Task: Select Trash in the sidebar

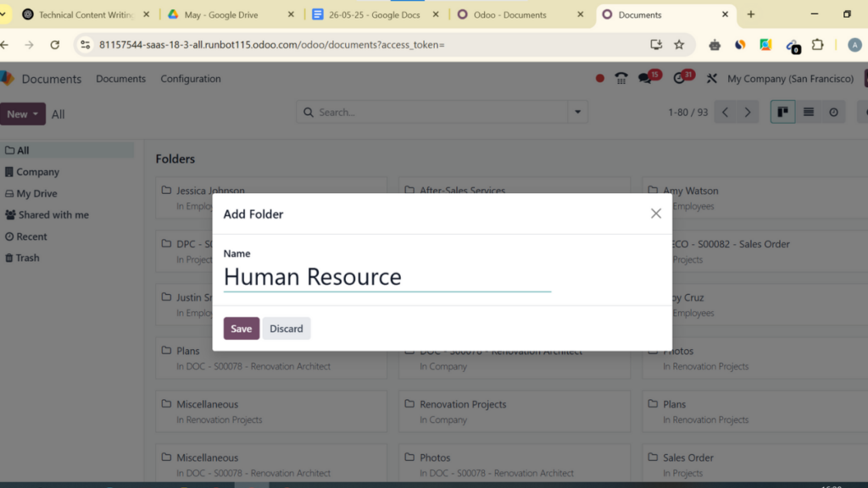Action: coord(67,258)
